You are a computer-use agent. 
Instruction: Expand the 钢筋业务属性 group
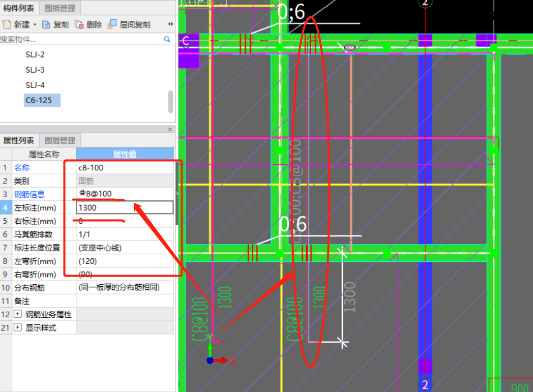tap(18, 314)
